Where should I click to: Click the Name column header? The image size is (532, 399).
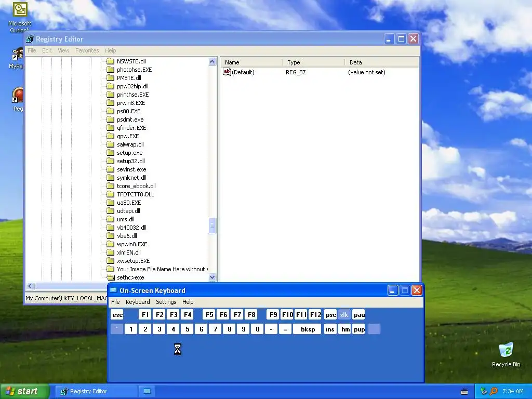[x=251, y=62]
